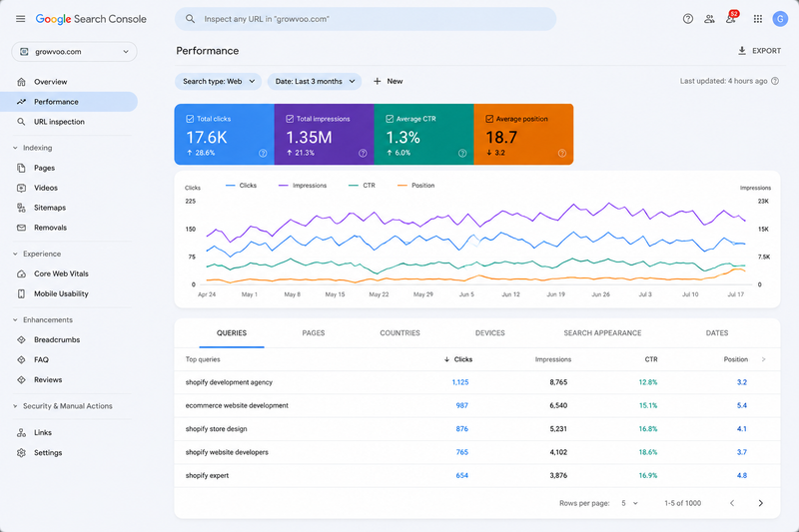Open the growvoo.com property dropdown
The width and height of the screenshot is (799, 532).
click(x=74, y=52)
